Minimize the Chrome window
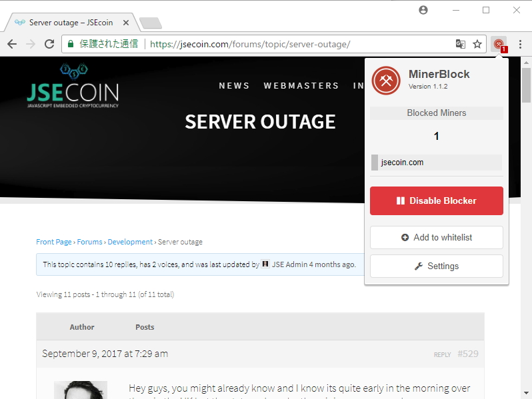Screen dimensions: 532x399 pyautogui.click(x=455, y=10)
